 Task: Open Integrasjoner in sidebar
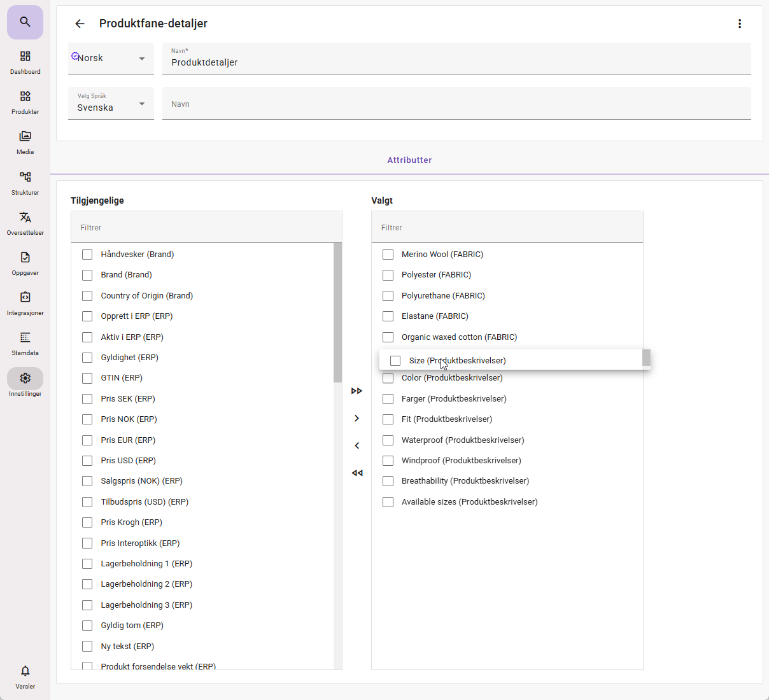pos(25,303)
